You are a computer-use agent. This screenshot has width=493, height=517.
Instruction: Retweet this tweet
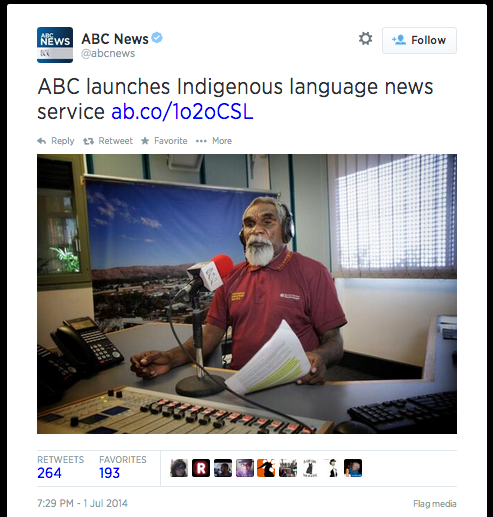point(108,141)
